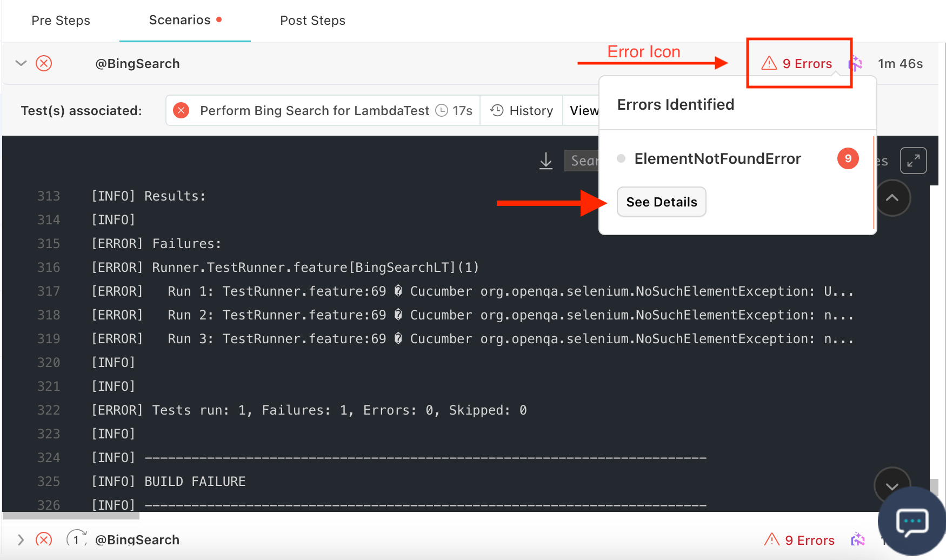The height and width of the screenshot is (560, 946).
Task: Click the AI sparkle icon beside 9 Errors
Action: coord(856,64)
